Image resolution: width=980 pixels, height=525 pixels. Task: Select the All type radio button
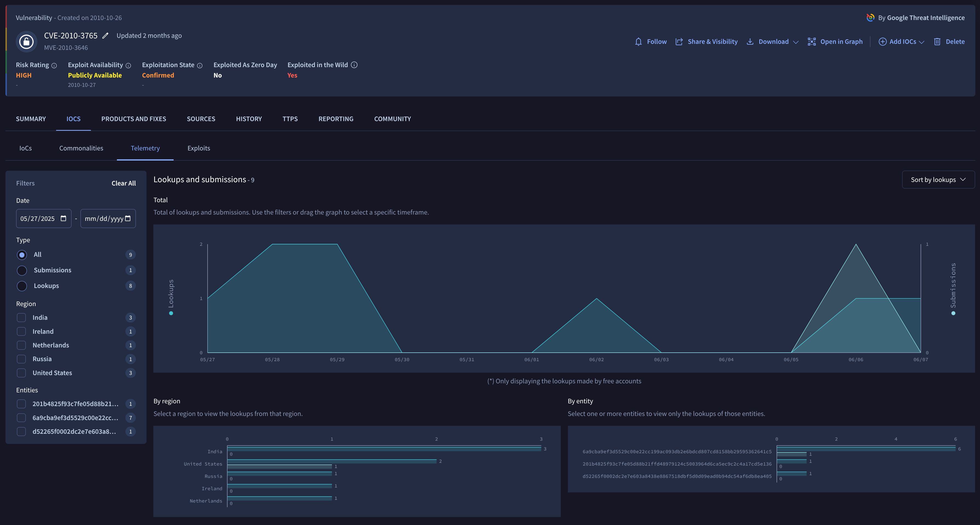pos(22,255)
